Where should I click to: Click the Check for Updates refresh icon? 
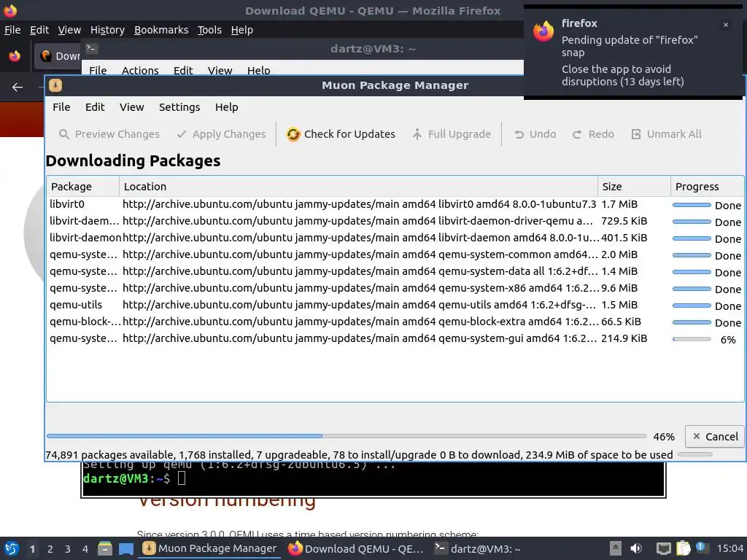click(x=293, y=134)
